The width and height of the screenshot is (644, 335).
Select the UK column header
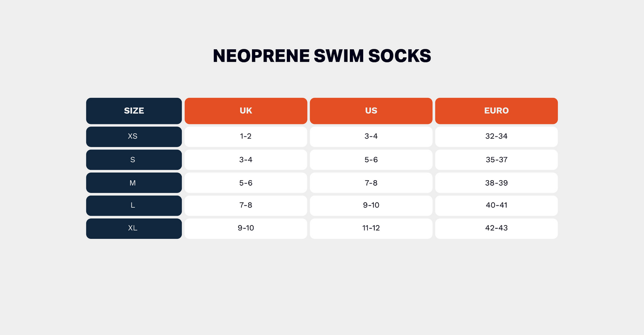pyautogui.click(x=246, y=111)
